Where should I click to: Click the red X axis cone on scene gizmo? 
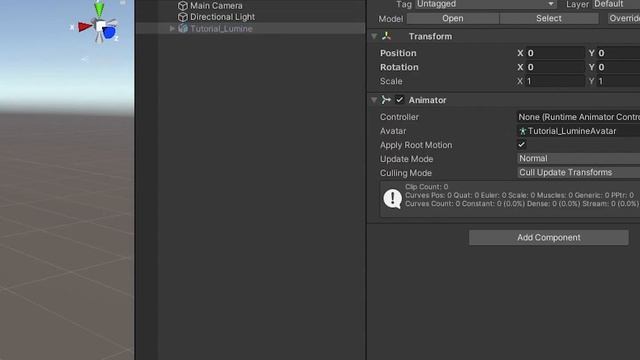point(85,27)
